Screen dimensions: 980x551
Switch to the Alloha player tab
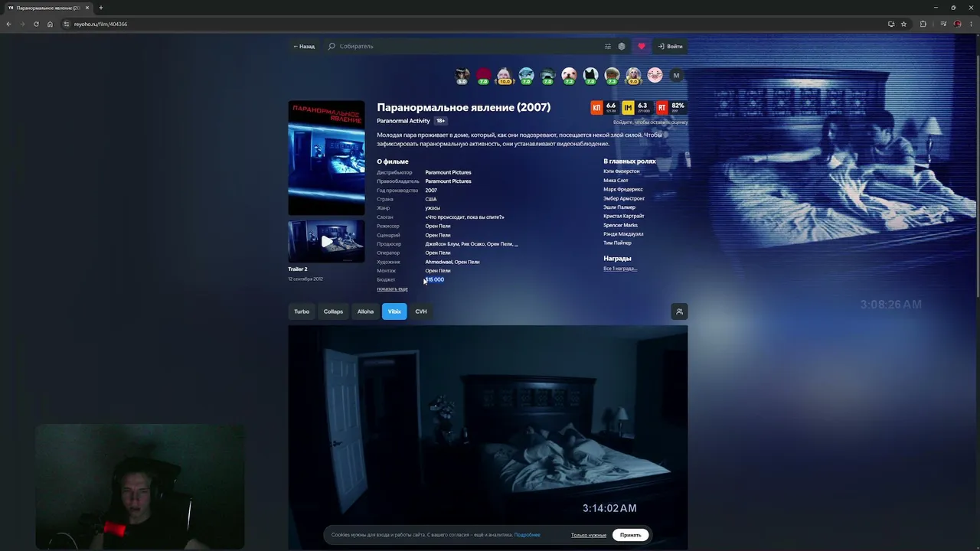(365, 311)
